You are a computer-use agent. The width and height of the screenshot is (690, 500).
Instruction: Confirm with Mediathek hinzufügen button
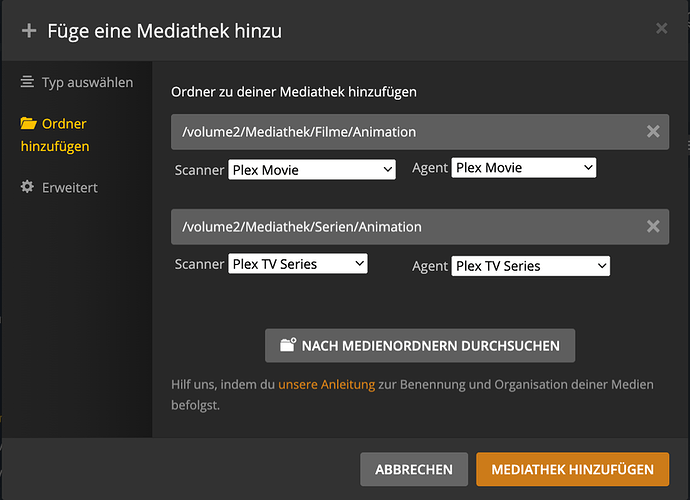point(572,468)
